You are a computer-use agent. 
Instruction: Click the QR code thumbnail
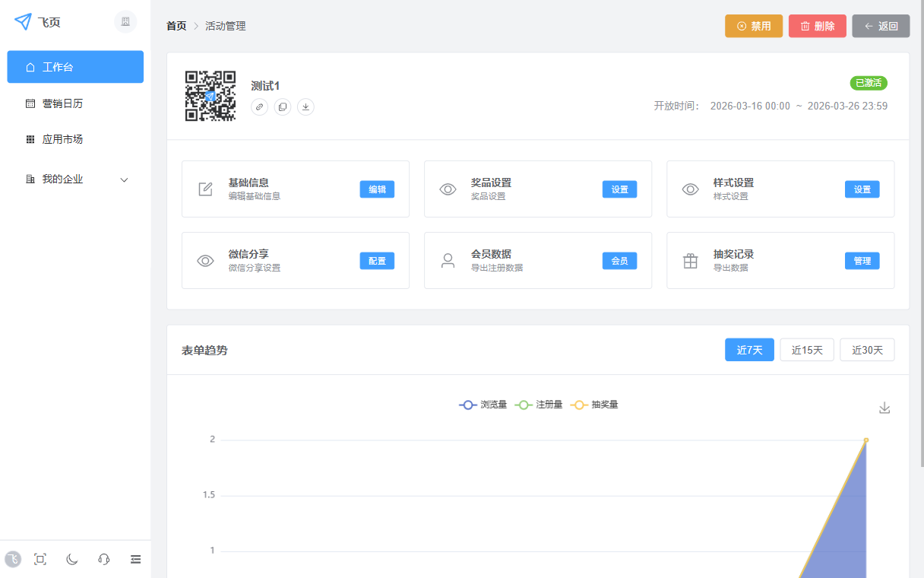210,96
